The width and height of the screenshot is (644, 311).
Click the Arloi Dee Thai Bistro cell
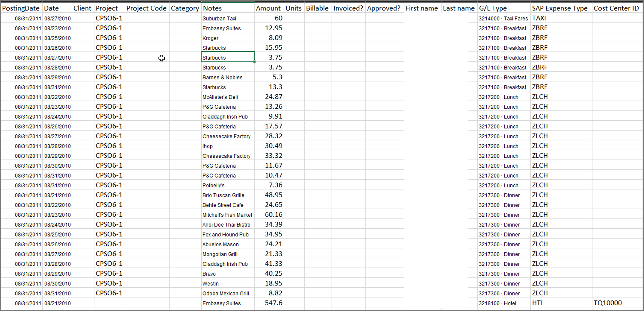228,224
